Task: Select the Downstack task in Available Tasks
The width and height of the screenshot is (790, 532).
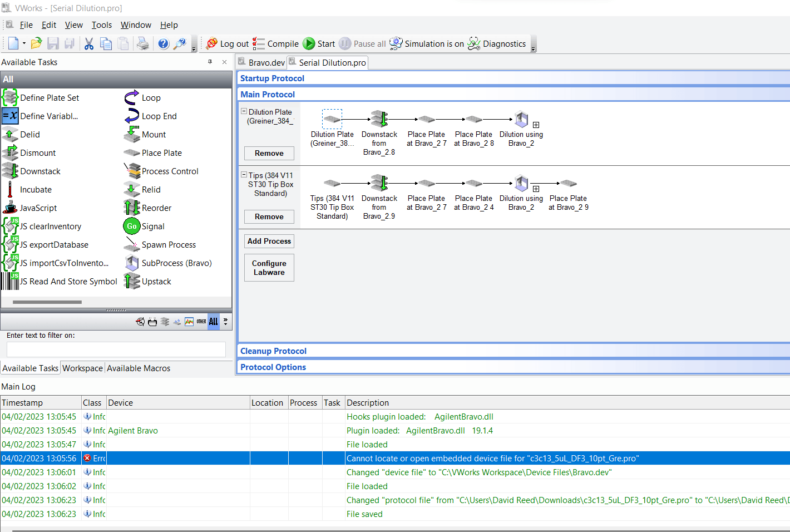Action: [x=32, y=171]
